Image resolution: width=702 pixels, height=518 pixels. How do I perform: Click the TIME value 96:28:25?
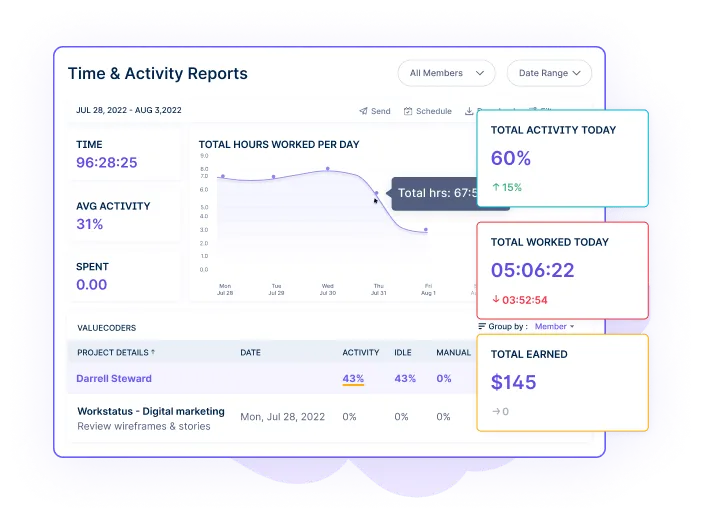coord(107,163)
